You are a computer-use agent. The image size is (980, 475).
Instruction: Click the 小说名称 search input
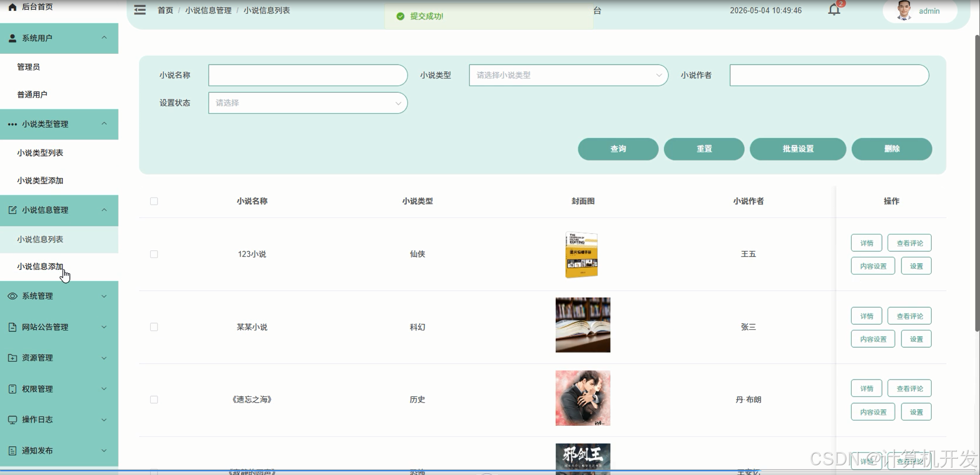[308, 75]
